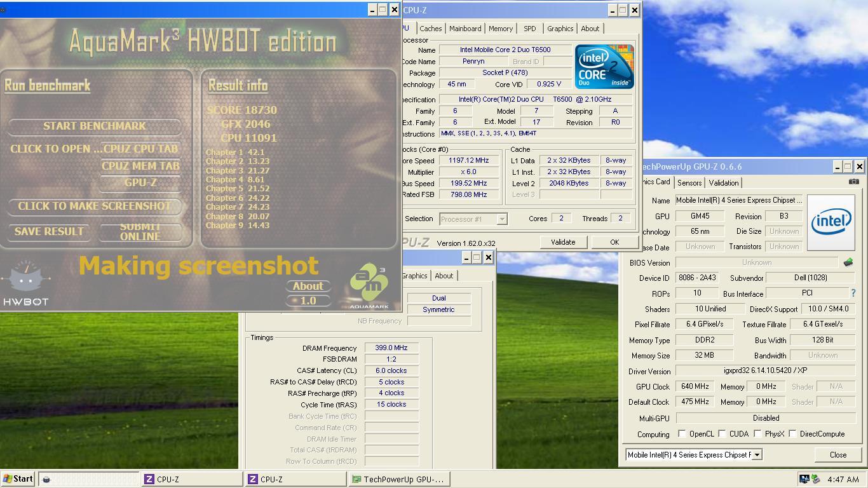Click the second CPU-Z taskbar button
Image resolution: width=868 pixels, height=488 pixels.
click(x=296, y=480)
